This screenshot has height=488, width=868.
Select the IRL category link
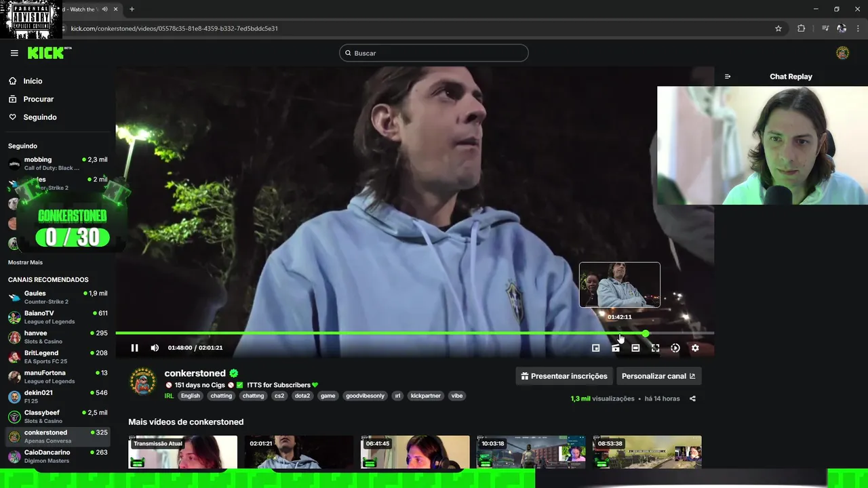169,396
